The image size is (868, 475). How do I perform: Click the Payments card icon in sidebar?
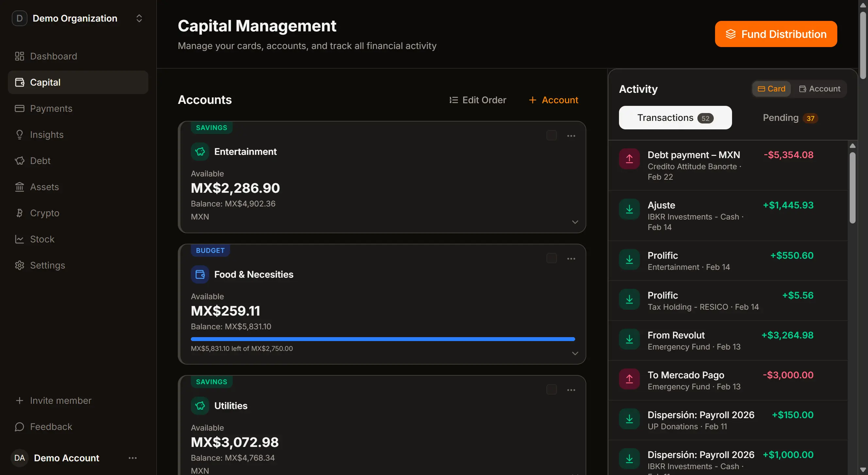coord(20,108)
